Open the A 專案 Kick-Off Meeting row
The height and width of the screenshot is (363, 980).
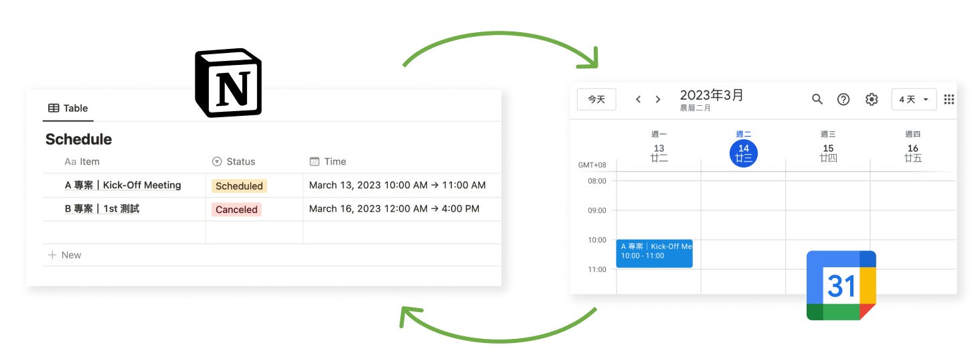(123, 185)
